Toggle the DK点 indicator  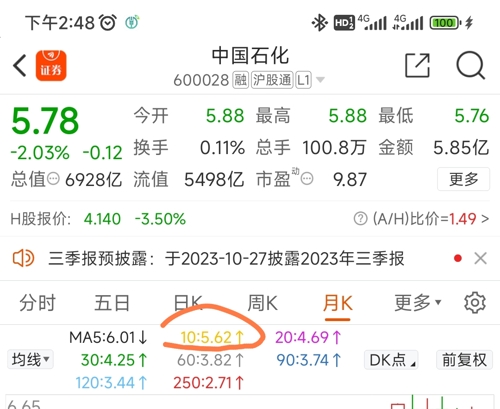[x=391, y=360]
